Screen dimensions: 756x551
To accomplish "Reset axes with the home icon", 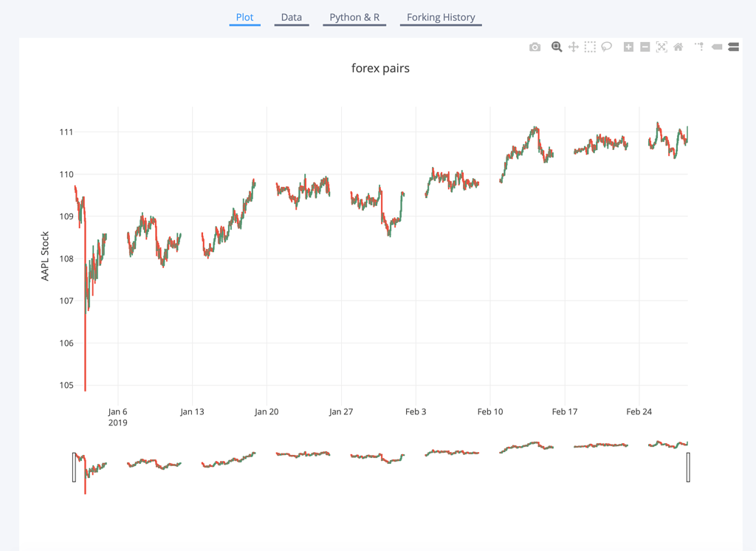I will (x=678, y=47).
